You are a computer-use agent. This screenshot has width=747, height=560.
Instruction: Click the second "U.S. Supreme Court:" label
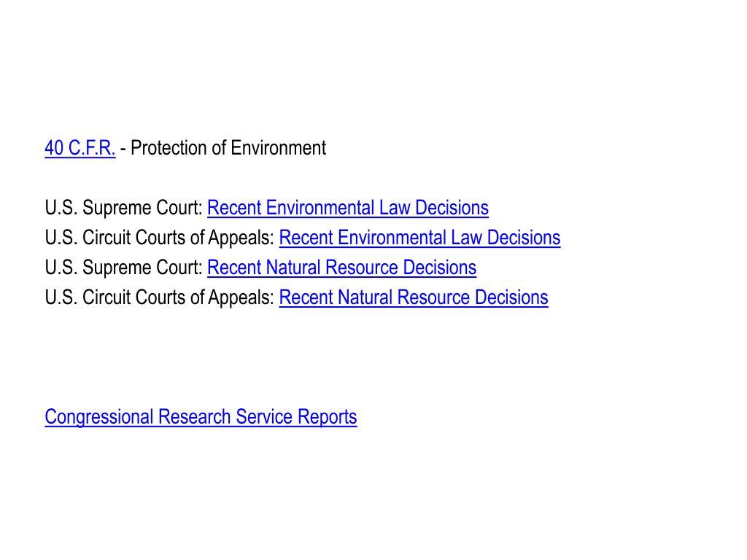(124, 268)
